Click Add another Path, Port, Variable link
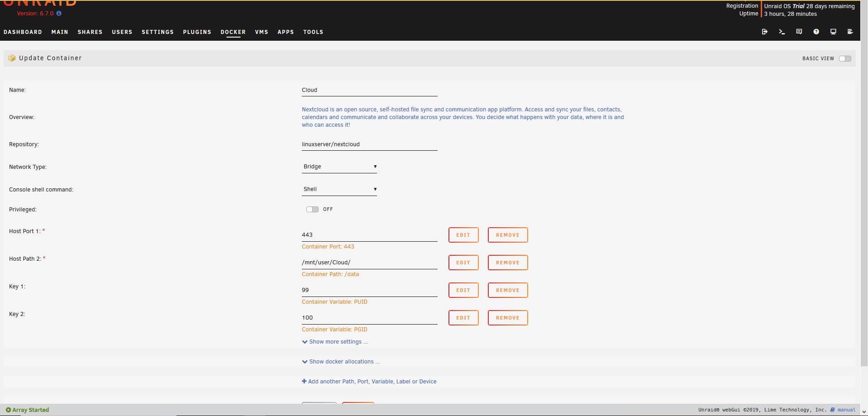 (x=372, y=382)
